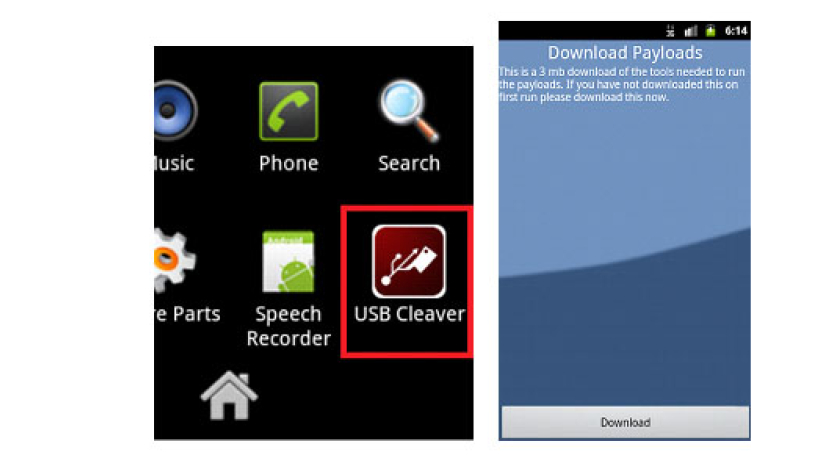Tap the Home house icon
The height and width of the screenshot is (466, 830).
click(x=229, y=396)
